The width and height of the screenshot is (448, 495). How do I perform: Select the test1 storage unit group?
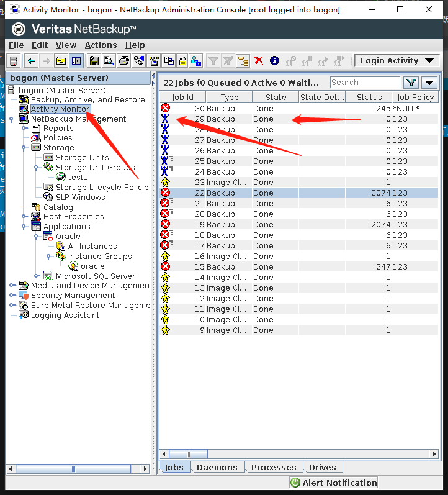pyautogui.click(x=78, y=178)
